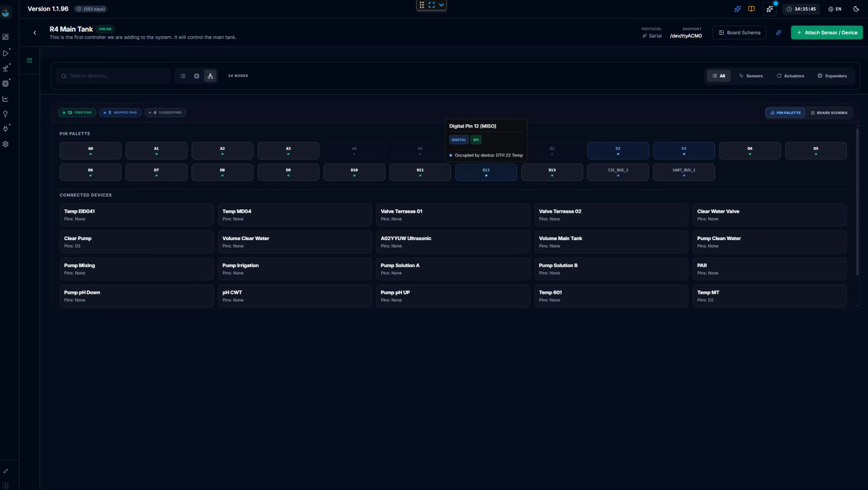
Task: Select the UART_BUS_1 pin tile
Action: point(684,172)
